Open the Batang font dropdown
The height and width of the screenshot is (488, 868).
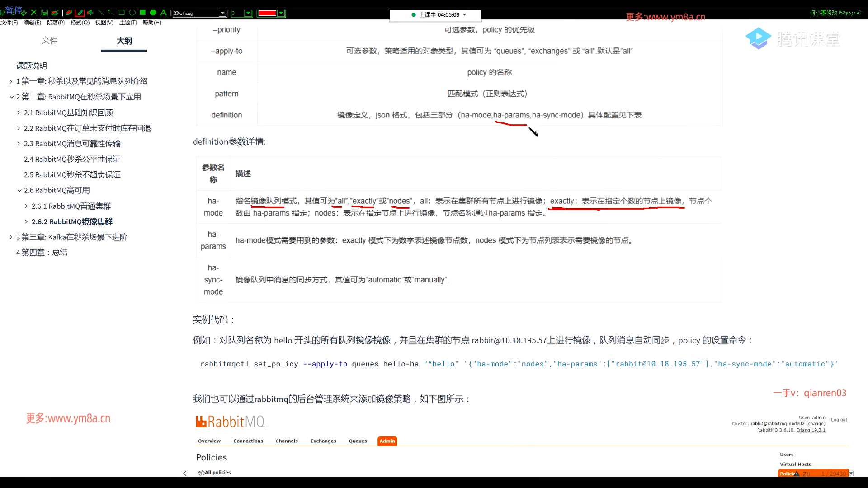pyautogui.click(x=222, y=13)
